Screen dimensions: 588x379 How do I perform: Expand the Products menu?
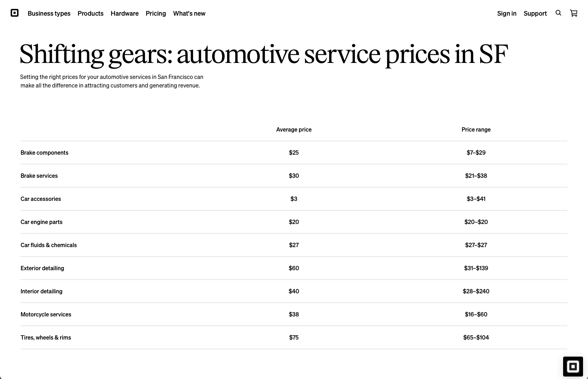coord(90,14)
